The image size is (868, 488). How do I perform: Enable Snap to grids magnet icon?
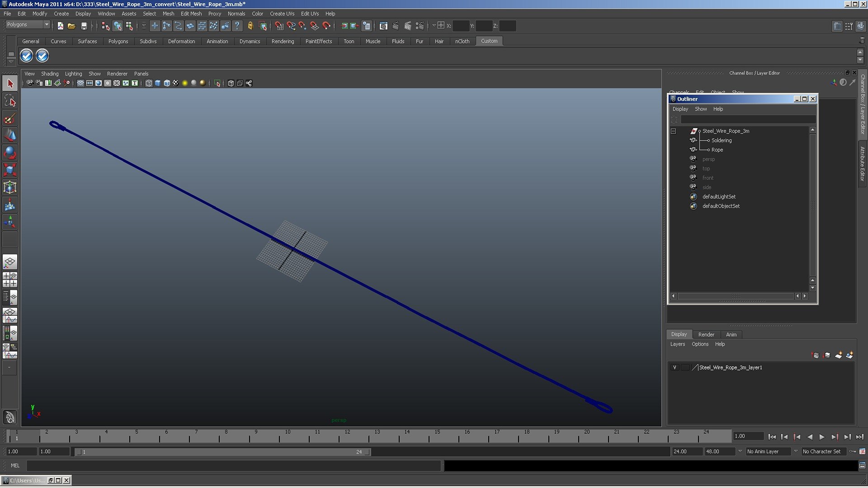coord(279,26)
